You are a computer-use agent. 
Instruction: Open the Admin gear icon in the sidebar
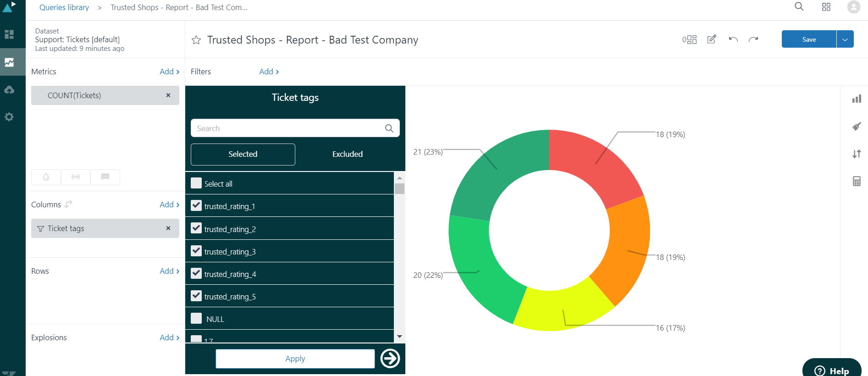9,117
